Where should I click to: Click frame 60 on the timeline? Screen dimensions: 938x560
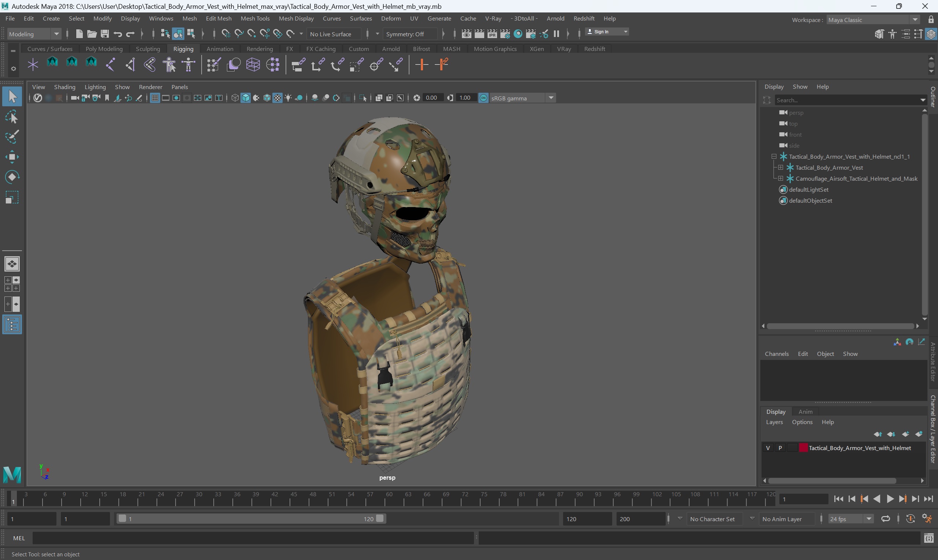385,499
